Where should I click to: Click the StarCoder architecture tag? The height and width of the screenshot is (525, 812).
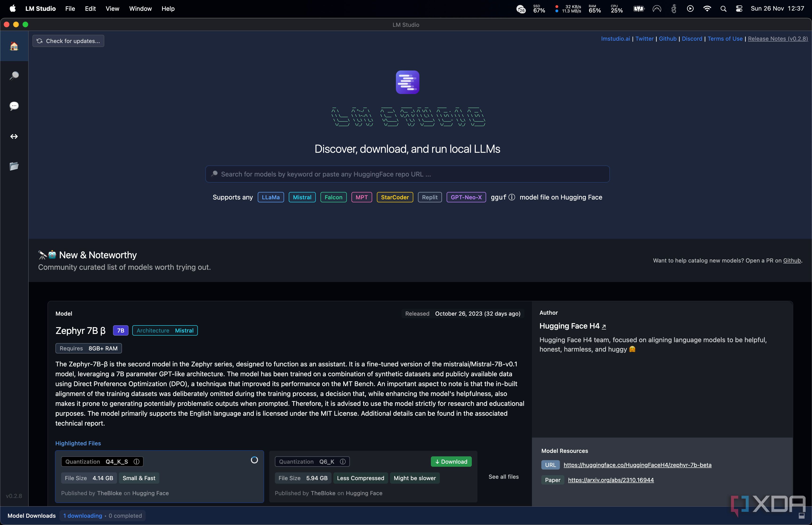(394, 197)
